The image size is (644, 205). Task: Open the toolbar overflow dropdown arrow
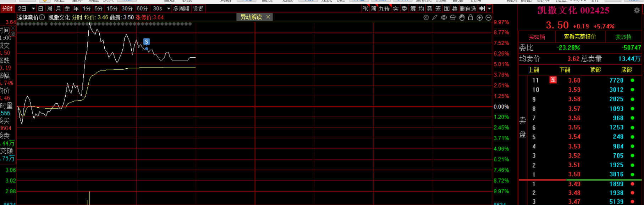tap(490, 8)
